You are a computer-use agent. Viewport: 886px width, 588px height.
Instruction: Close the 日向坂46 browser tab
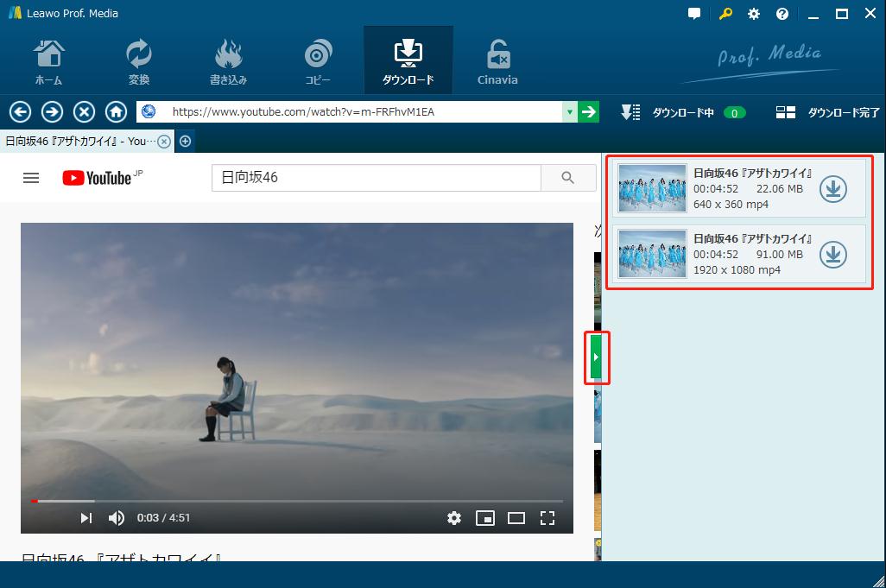pos(164,142)
